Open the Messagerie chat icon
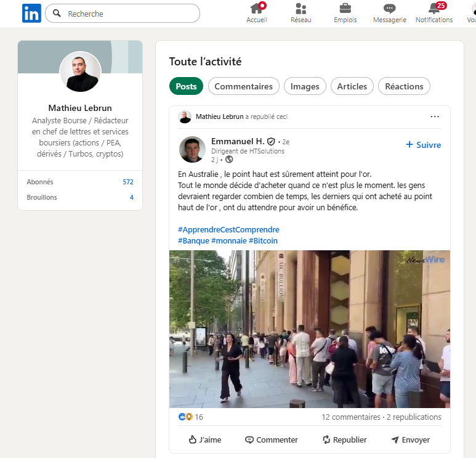This screenshot has width=476, height=458. click(x=389, y=8)
